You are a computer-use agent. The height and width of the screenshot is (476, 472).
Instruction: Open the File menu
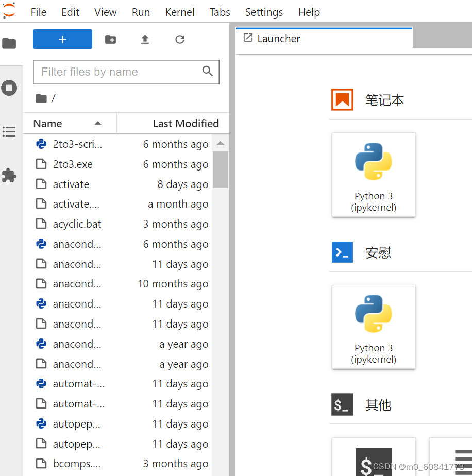coord(39,12)
